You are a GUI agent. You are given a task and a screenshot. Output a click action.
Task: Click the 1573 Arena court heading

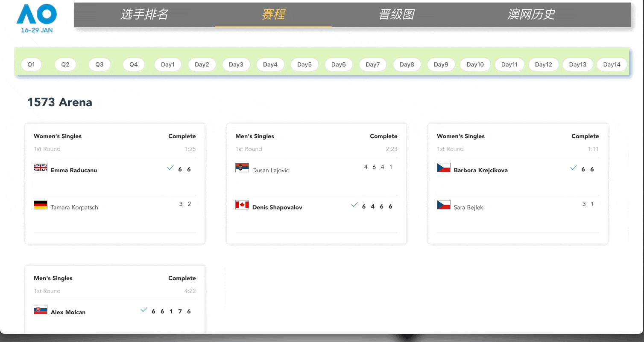point(60,102)
